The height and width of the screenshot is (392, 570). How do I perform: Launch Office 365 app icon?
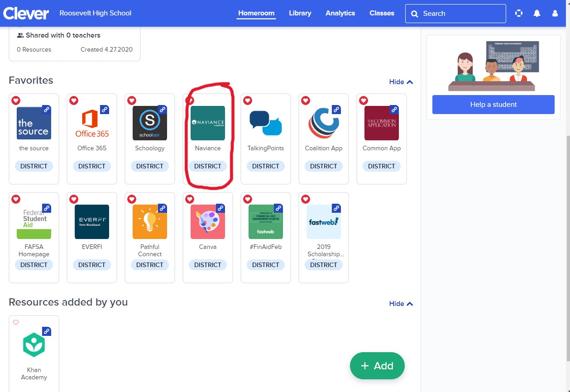pyautogui.click(x=92, y=123)
